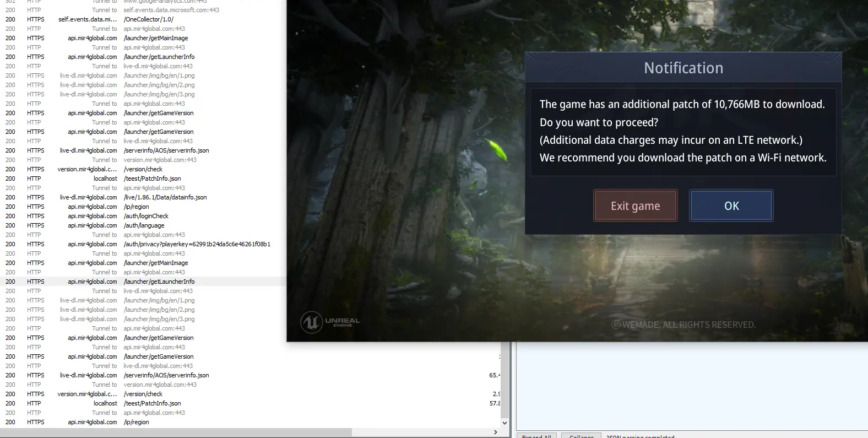Click api.mir4global.com host in /auth/language row
The height and width of the screenshot is (438, 868).
point(93,225)
